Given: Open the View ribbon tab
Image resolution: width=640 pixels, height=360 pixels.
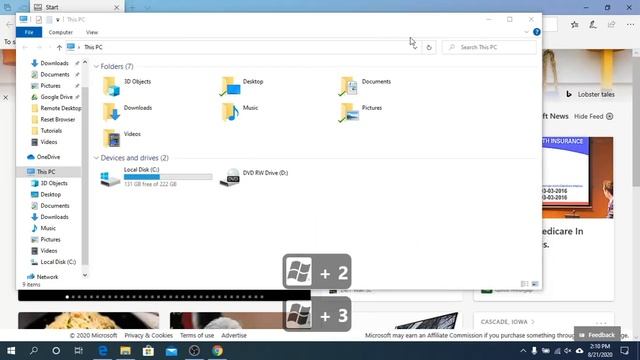Looking at the screenshot, I should pos(92,32).
